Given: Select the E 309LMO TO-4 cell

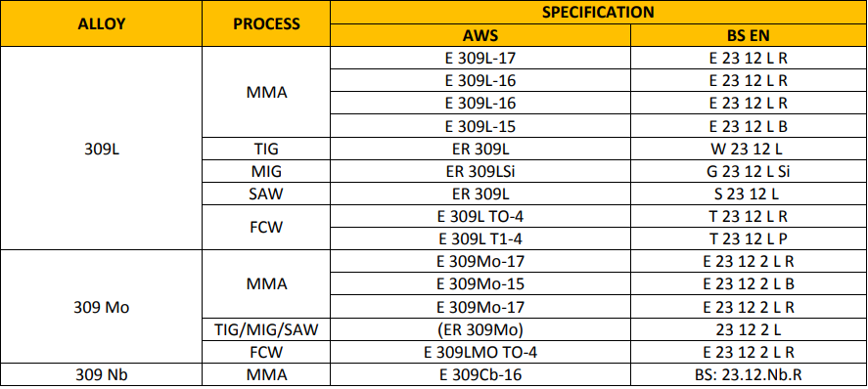Looking at the screenshot, I should click(480, 352).
